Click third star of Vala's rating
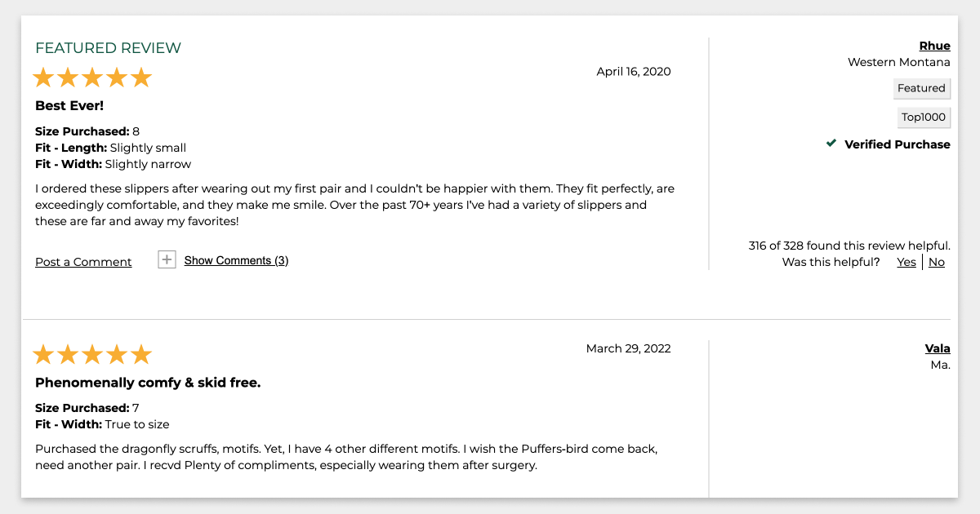Viewport: 980px width, 514px height. click(x=92, y=354)
